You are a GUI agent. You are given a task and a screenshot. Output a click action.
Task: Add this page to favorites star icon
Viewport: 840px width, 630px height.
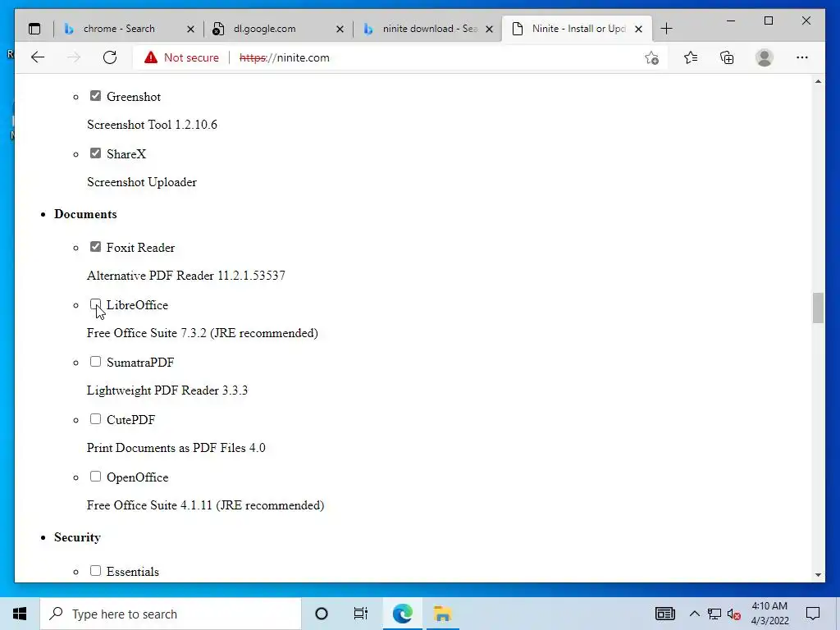click(651, 58)
